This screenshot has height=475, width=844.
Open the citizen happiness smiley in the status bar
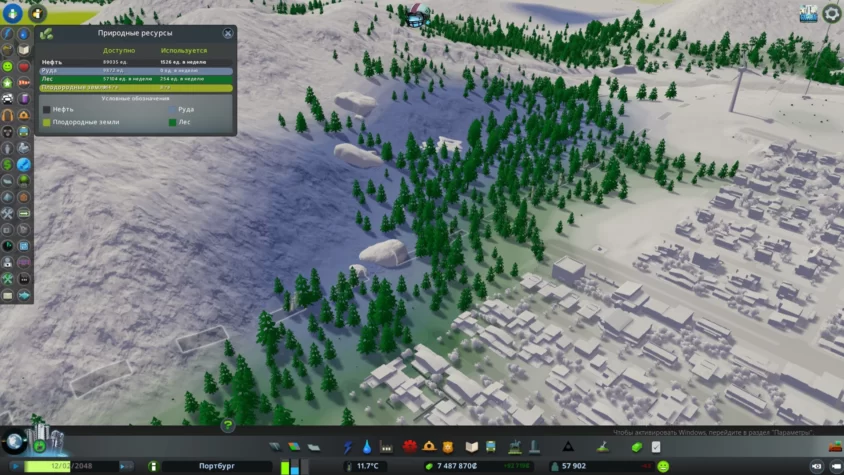click(663, 466)
